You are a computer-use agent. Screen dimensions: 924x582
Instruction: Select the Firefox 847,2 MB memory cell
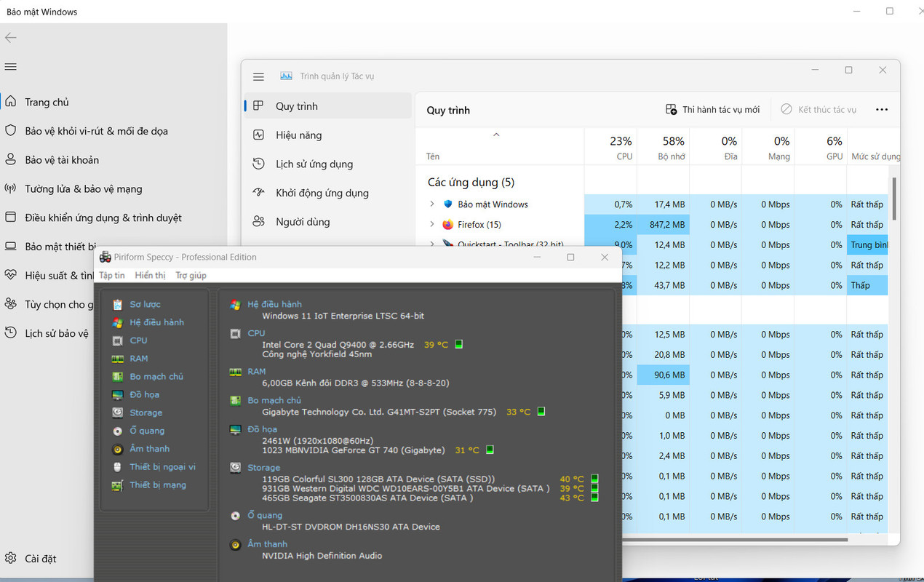pyautogui.click(x=663, y=225)
